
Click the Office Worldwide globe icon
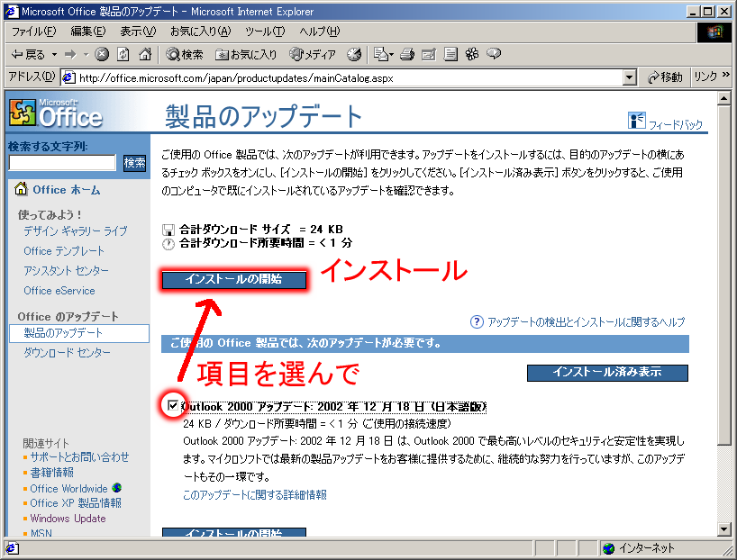(116, 488)
